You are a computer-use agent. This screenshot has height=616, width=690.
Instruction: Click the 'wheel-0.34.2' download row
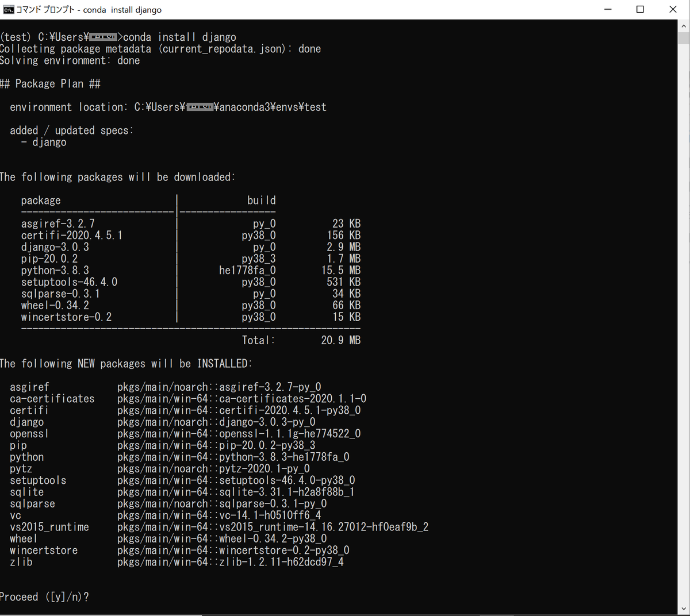191,305
